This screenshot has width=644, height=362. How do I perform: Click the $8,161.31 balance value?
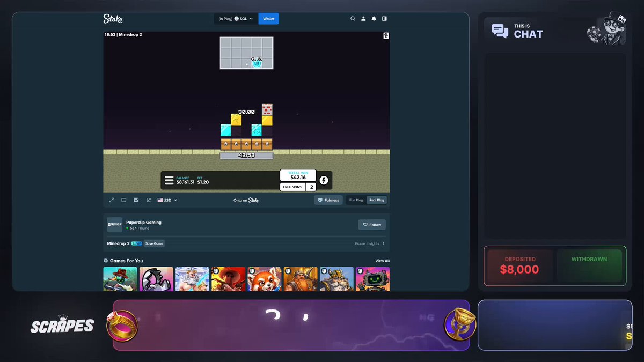click(x=185, y=182)
